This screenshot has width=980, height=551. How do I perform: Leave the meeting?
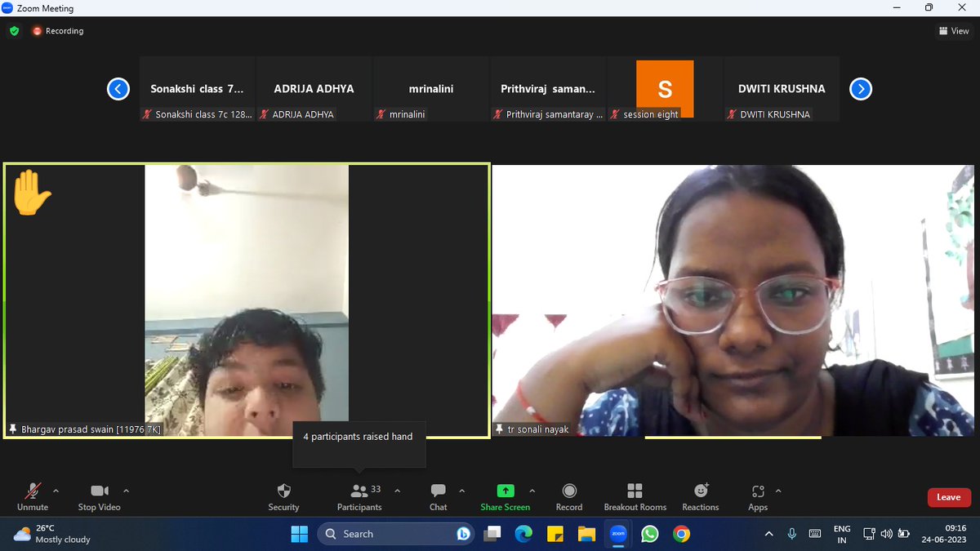[x=948, y=496]
